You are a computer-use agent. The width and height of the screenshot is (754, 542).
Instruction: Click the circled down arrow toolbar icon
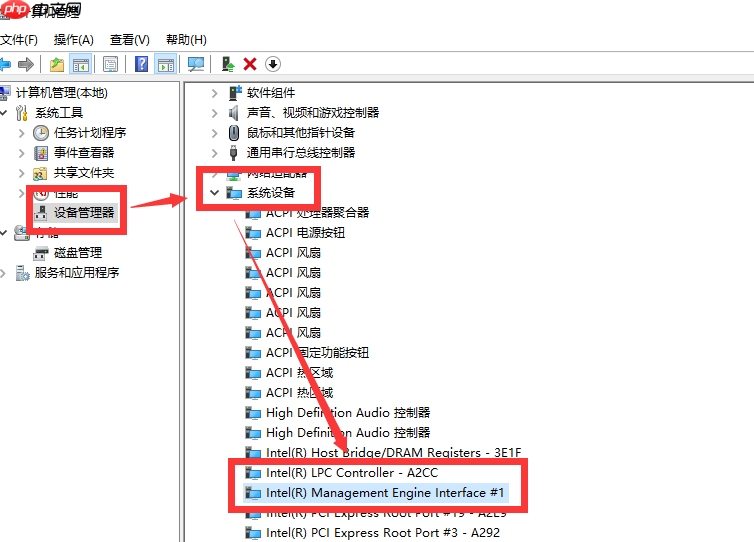pos(273,64)
